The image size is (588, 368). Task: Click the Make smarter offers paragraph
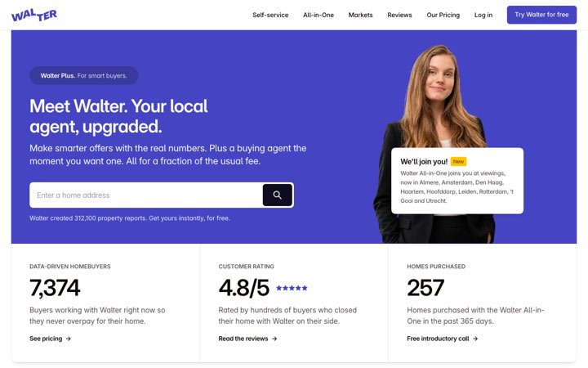tap(168, 155)
